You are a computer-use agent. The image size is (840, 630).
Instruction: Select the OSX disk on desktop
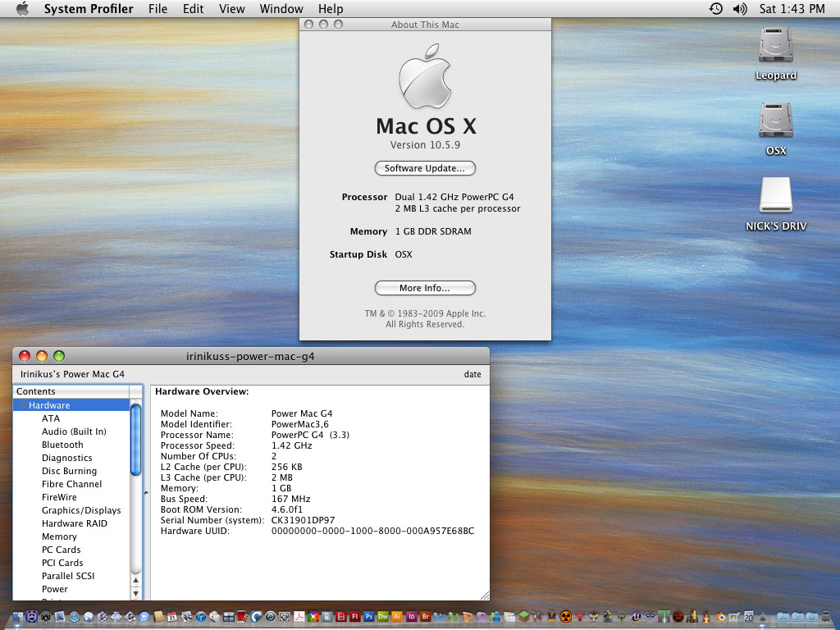775,121
